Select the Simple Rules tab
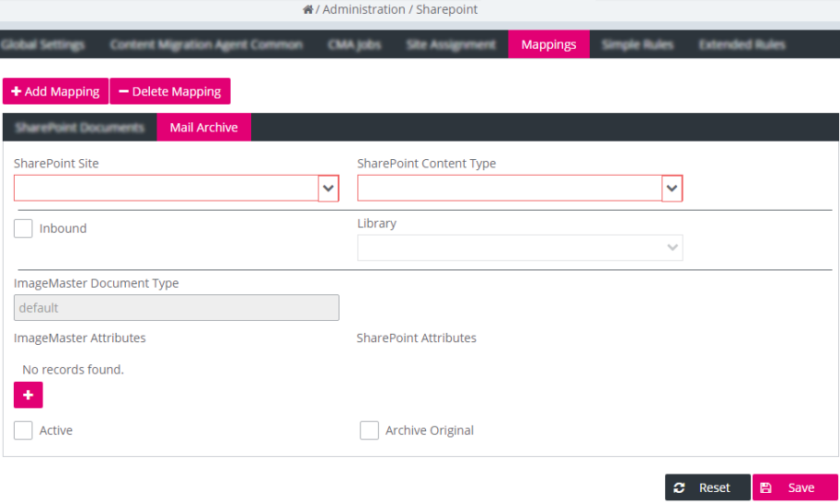The height and width of the screenshot is (504, 840). (x=638, y=44)
